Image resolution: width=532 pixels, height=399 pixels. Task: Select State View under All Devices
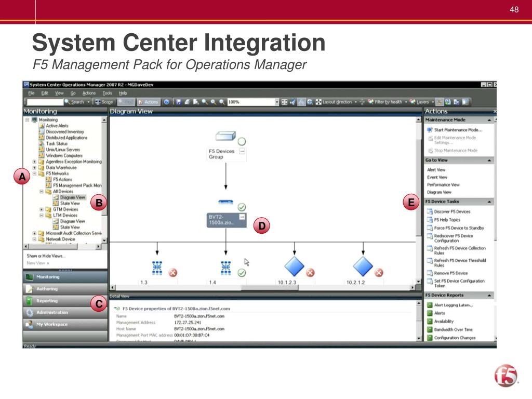(x=70, y=203)
